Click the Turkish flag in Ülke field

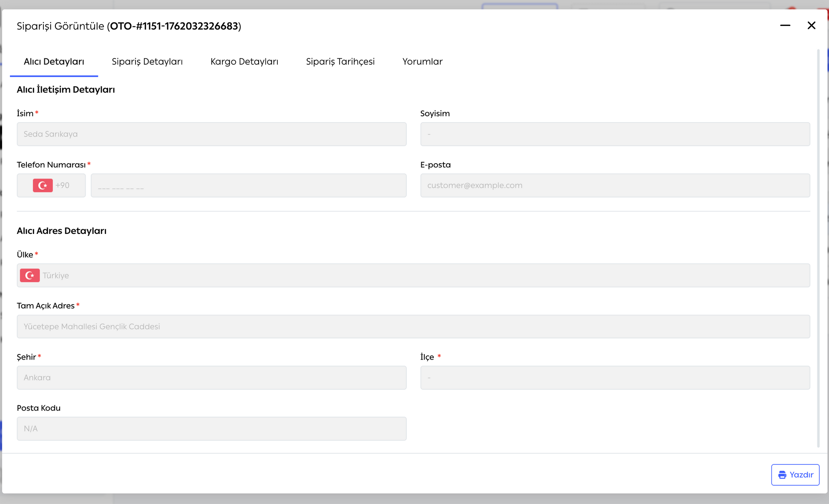(30, 275)
